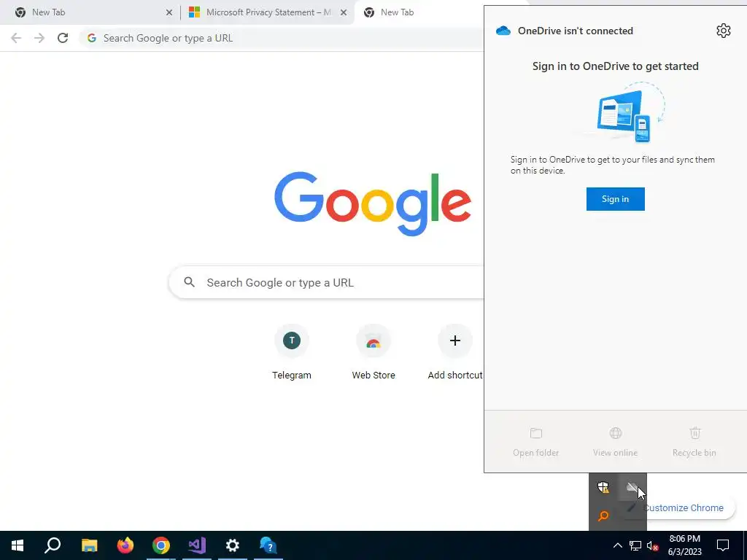This screenshot has width=747, height=560.
Task: Click Open folder in OneDrive panel
Action: pos(536,442)
